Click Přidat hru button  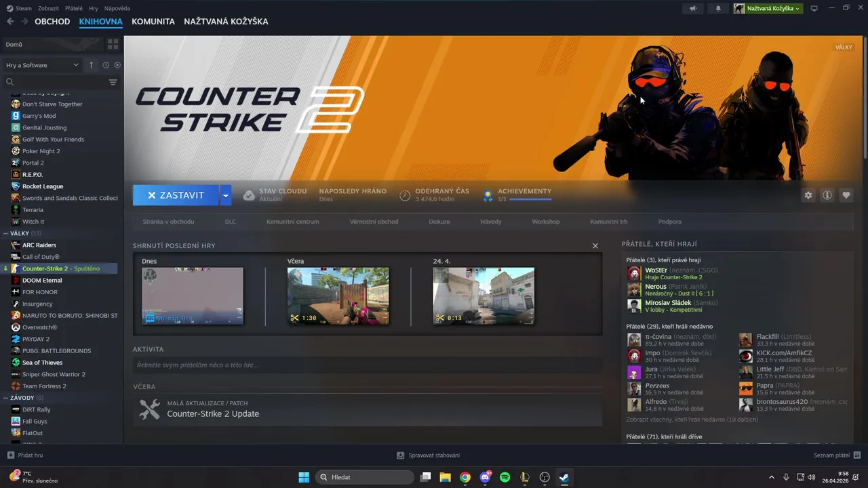(x=25, y=455)
